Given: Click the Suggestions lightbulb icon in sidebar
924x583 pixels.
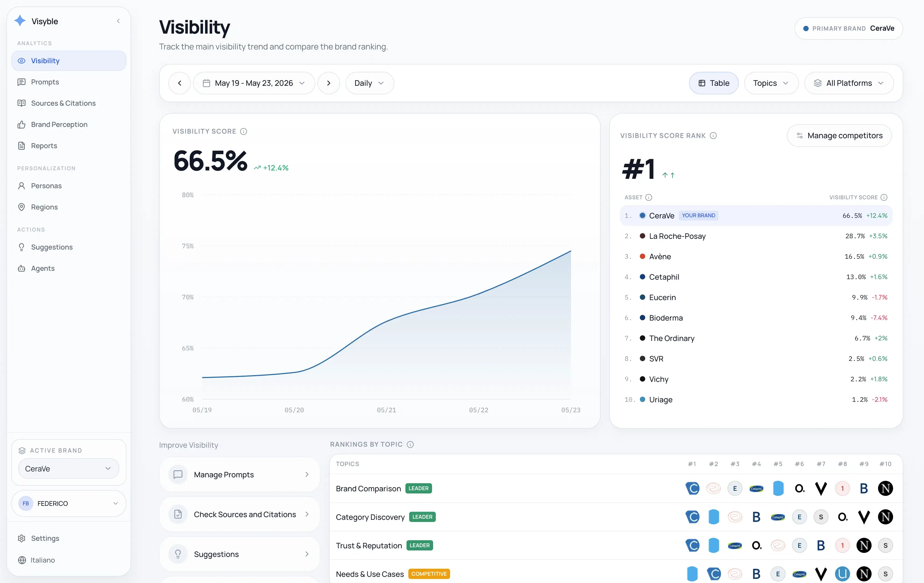Looking at the screenshot, I should point(22,247).
